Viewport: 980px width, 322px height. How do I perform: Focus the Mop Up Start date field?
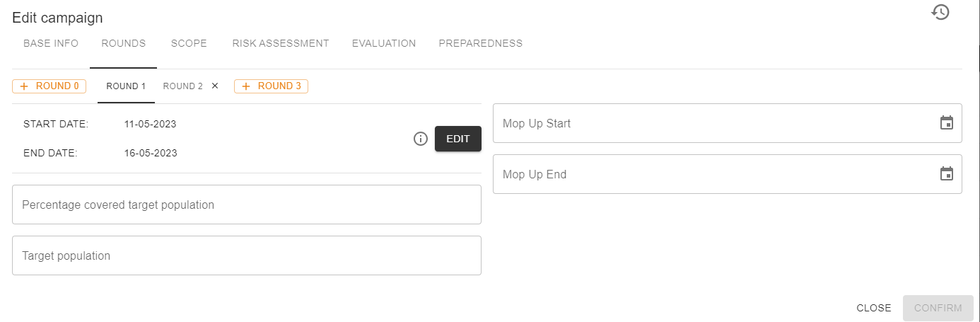[x=714, y=123]
